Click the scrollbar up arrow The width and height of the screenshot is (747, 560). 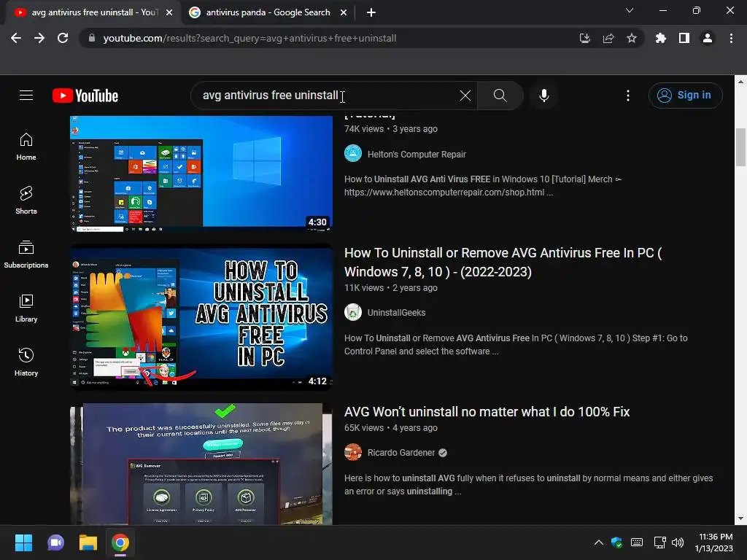pos(740,82)
